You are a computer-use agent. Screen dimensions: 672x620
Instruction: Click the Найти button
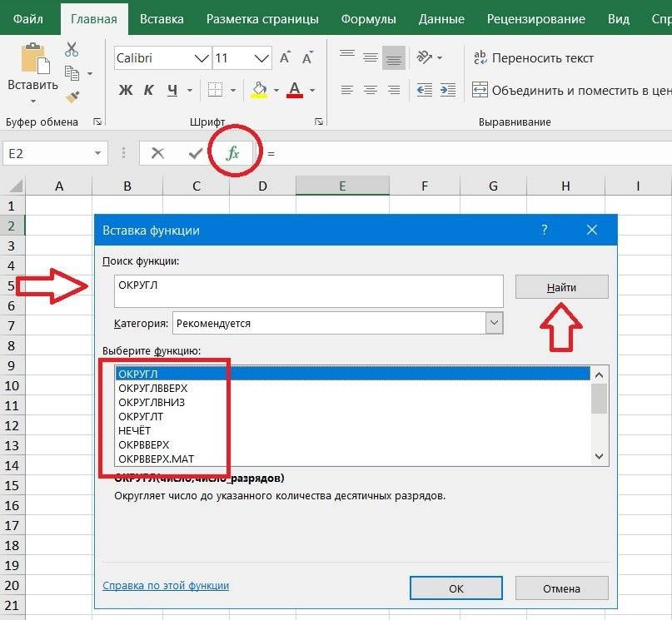pos(560,286)
